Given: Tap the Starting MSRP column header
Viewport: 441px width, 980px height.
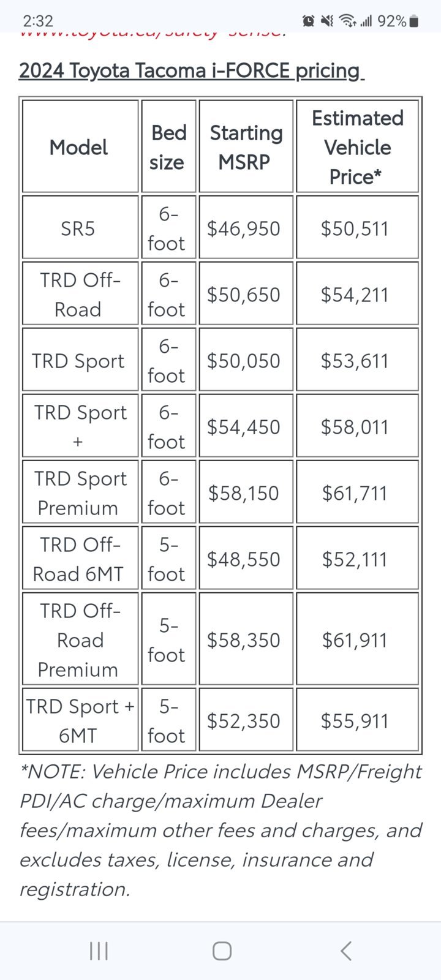Looking at the screenshot, I should pos(246,147).
